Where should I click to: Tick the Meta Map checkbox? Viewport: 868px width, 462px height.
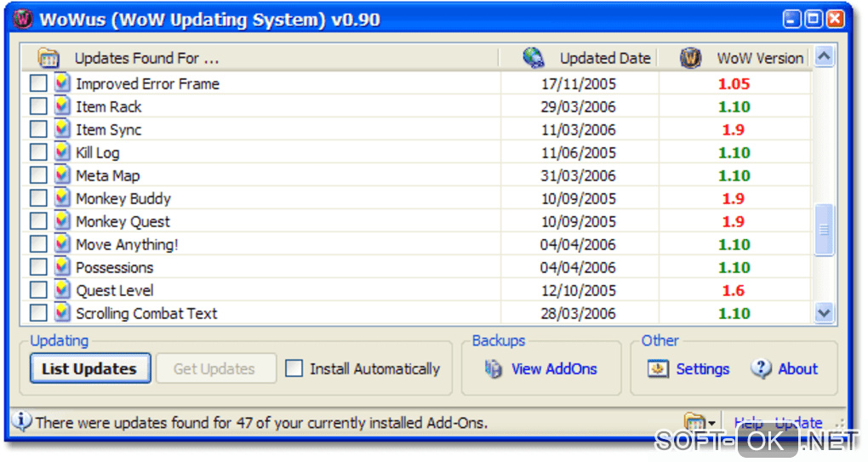click(38, 175)
